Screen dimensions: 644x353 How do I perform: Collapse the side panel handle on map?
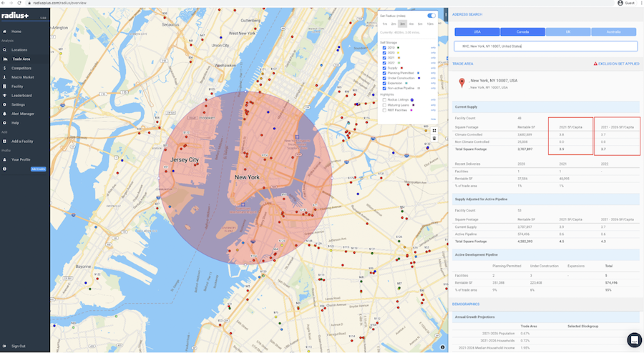[445, 15]
